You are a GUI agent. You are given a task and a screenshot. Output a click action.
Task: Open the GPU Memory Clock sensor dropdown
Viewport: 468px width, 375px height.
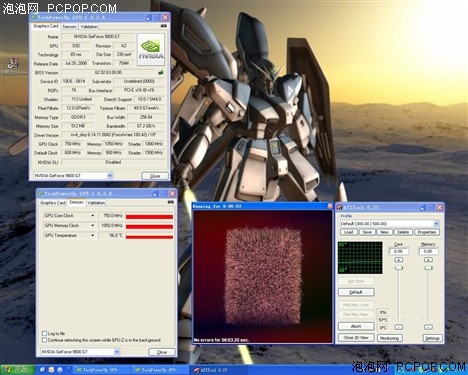(92, 225)
